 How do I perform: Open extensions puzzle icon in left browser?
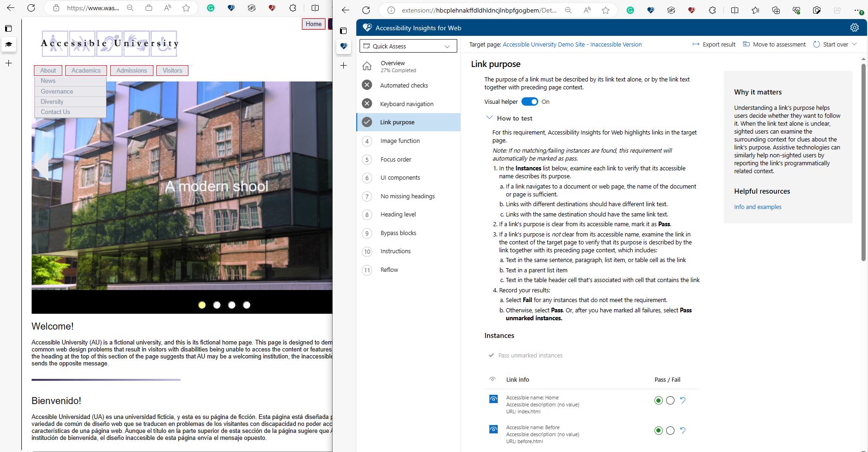(293, 8)
